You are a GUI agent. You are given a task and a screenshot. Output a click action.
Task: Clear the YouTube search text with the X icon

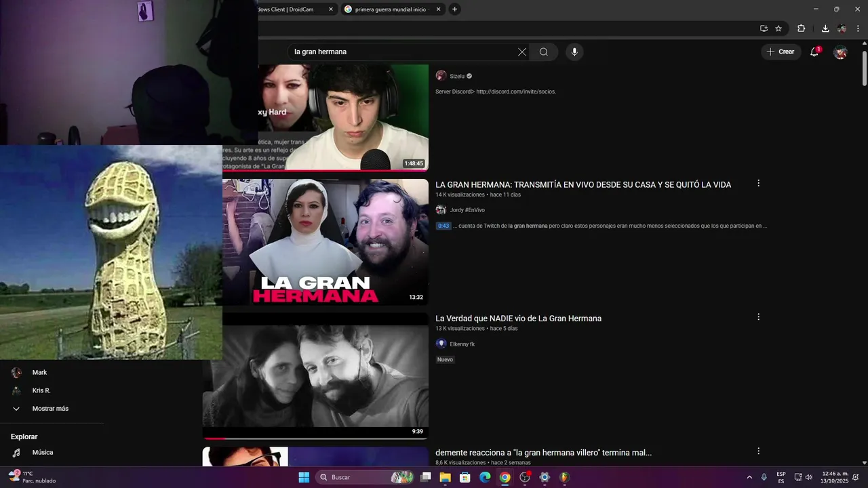(522, 52)
